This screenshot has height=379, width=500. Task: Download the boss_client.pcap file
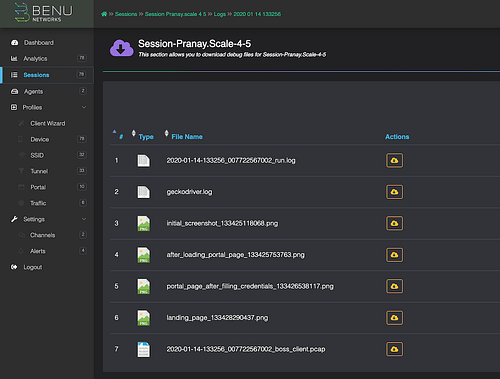[394, 349]
